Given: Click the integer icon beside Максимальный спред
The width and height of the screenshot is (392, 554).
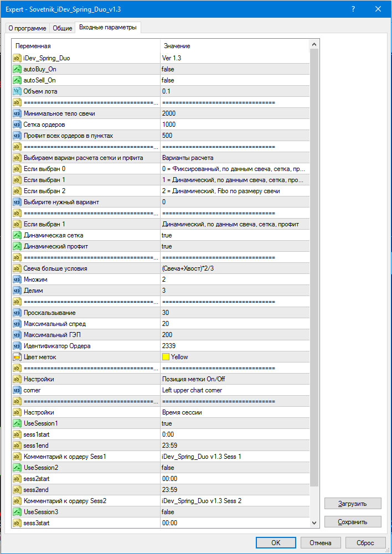Looking at the screenshot, I should tap(17, 324).
